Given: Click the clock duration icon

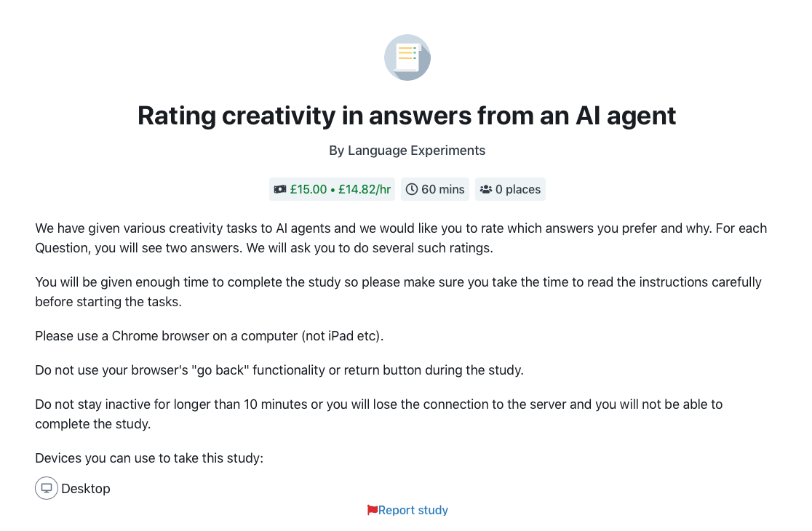Looking at the screenshot, I should point(411,189).
